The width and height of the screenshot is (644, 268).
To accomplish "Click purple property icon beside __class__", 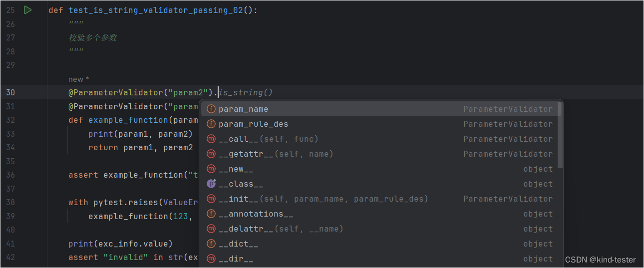I will coord(211,184).
